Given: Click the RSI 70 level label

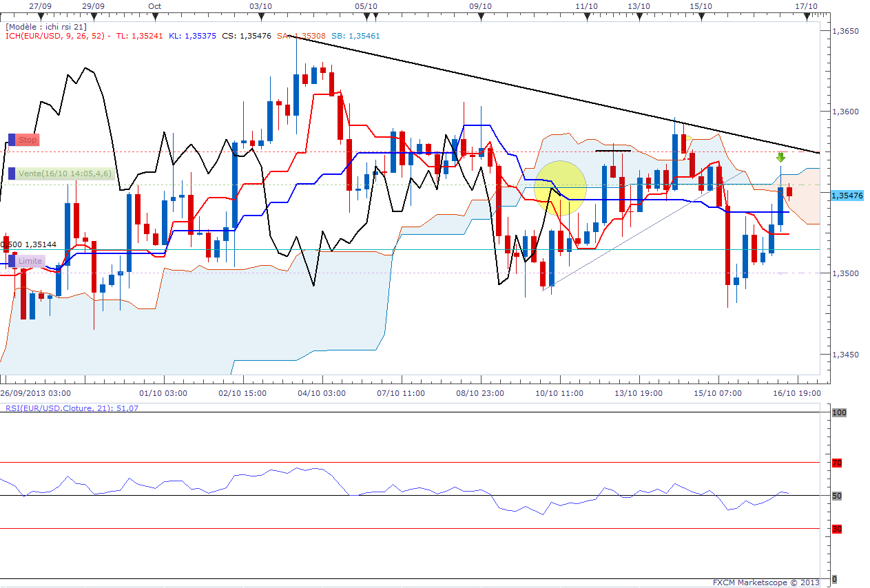Looking at the screenshot, I should coord(837,463).
